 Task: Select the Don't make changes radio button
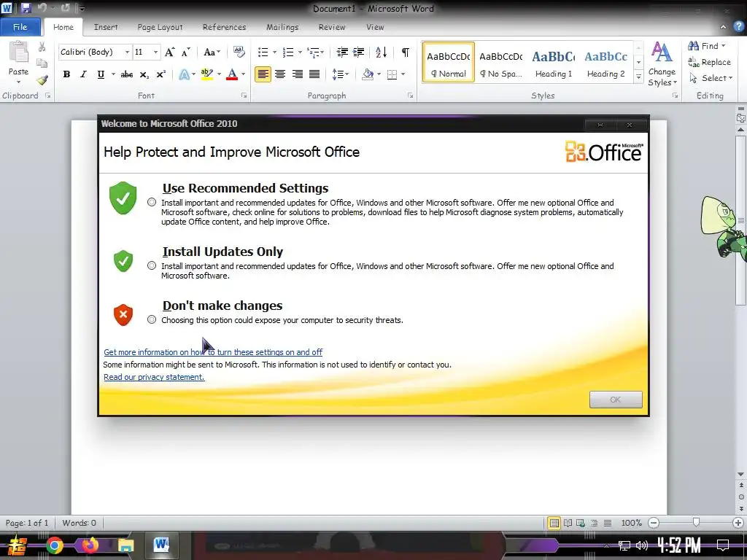[x=152, y=319]
